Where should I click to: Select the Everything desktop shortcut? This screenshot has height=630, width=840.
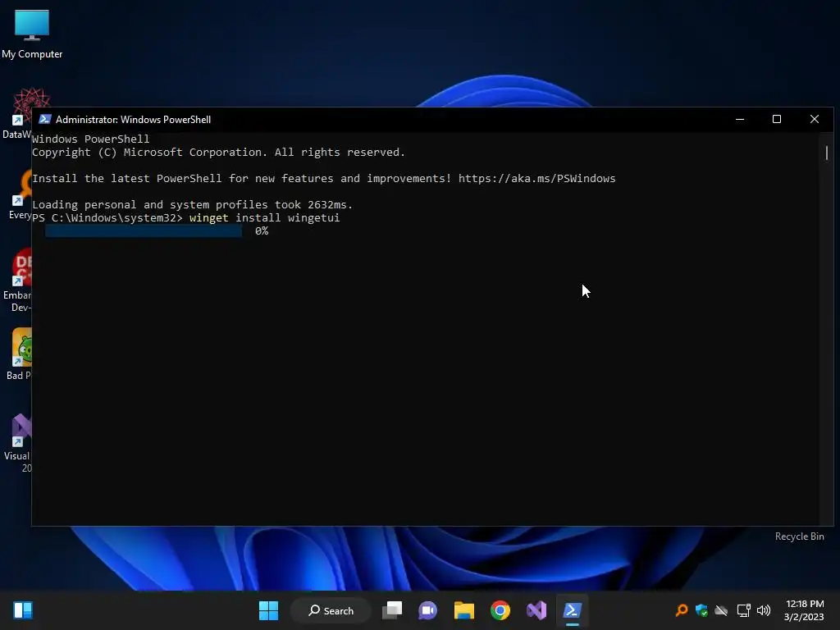20,195
